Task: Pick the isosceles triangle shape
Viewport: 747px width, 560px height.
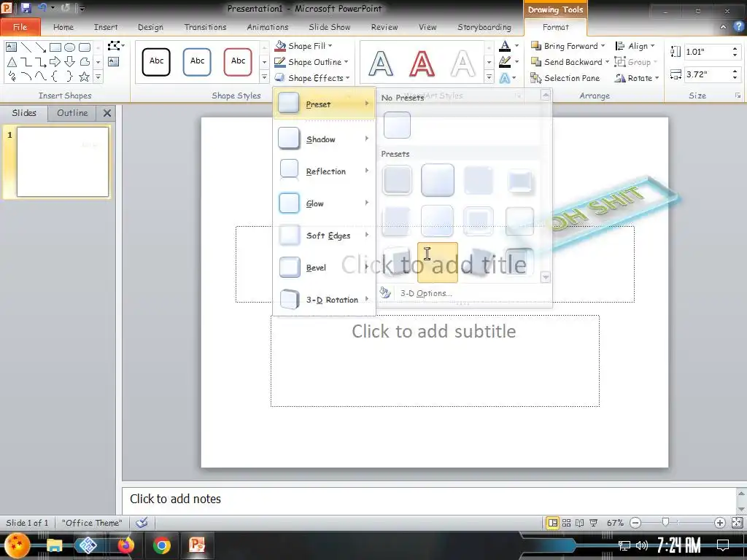Action: [x=12, y=62]
